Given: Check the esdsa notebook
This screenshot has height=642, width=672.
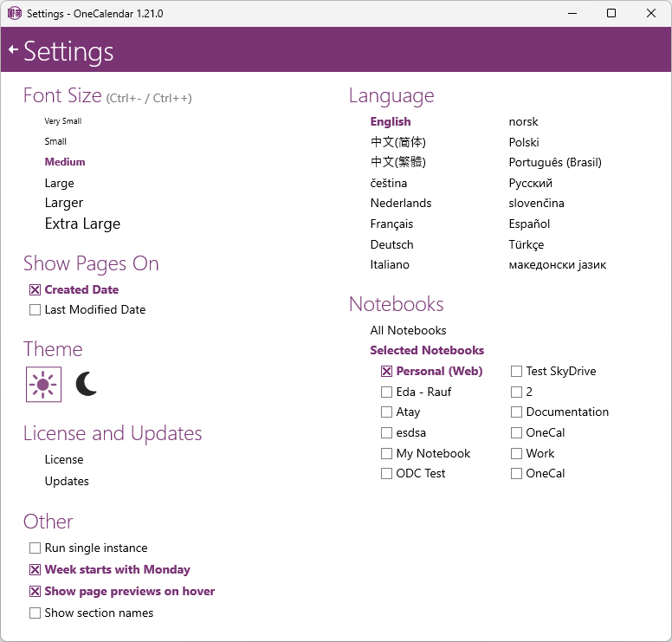Looking at the screenshot, I should pyautogui.click(x=386, y=432).
